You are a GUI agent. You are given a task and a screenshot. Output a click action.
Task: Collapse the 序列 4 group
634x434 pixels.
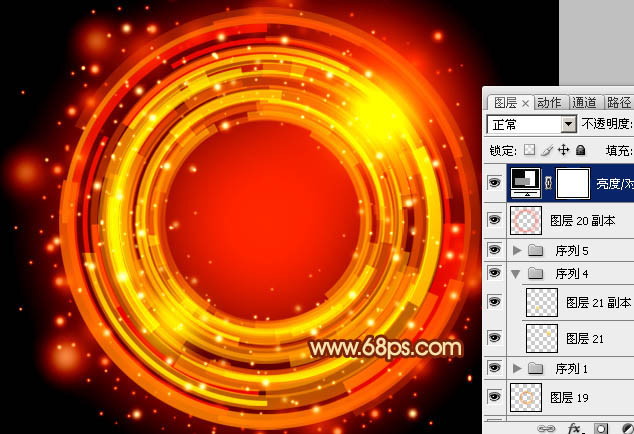(517, 273)
